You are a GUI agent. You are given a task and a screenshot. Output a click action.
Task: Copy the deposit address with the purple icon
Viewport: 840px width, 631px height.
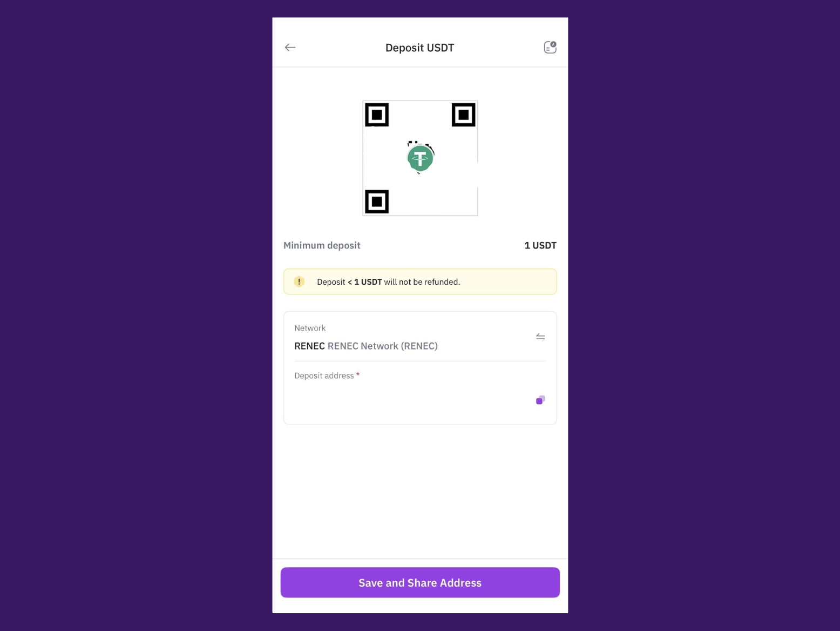(x=540, y=400)
